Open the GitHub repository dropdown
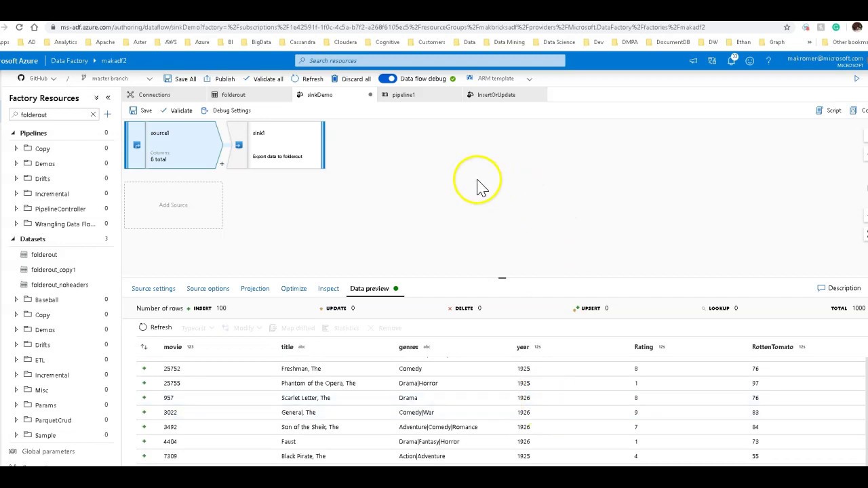The height and width of the screenshot is (488, 868). 37,79
